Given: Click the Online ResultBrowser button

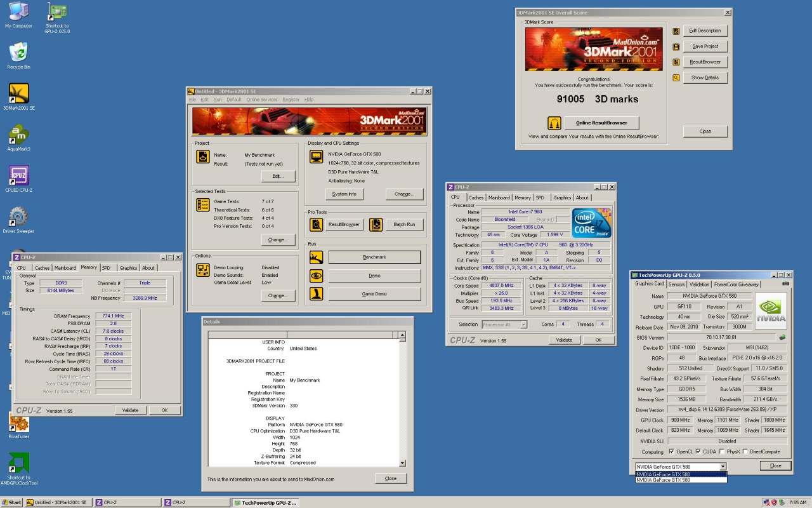Looking at the screenshot, I should pos(600,123).
